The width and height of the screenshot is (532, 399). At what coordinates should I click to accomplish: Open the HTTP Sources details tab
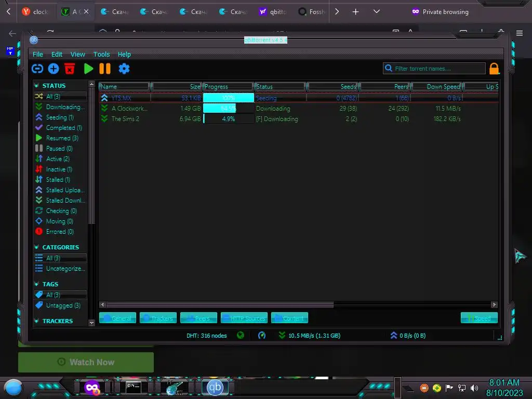click(244, 318)
